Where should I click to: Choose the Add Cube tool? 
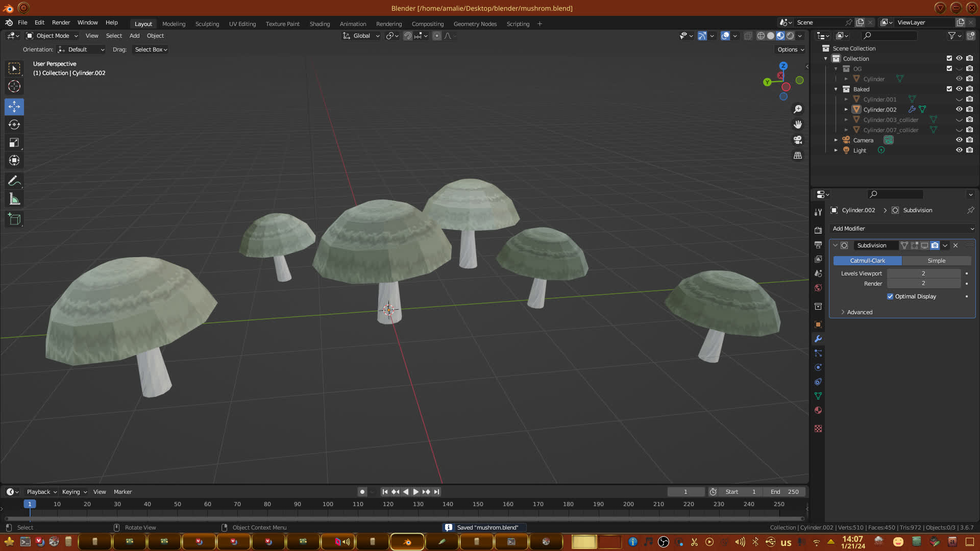click(x=14, y=219)
